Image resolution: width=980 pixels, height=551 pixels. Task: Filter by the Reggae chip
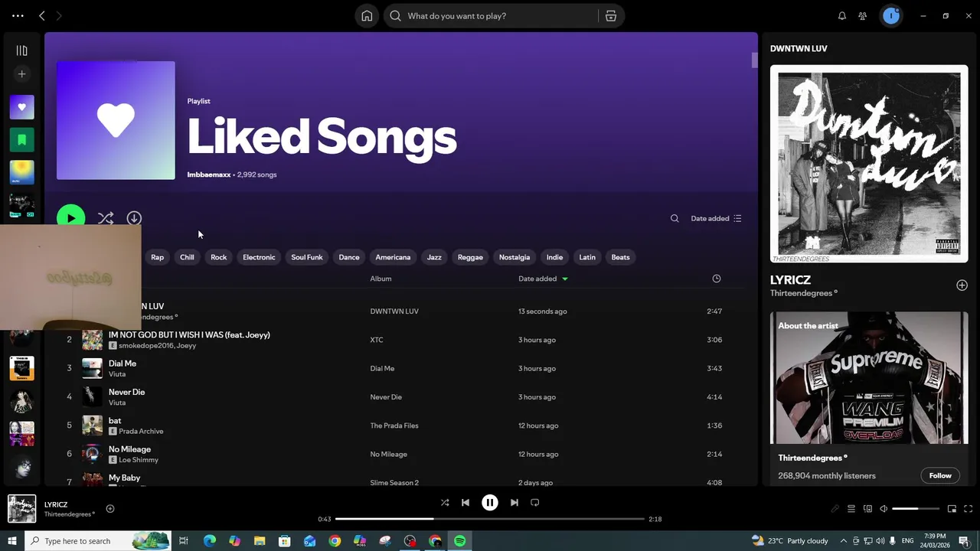click(x=470, y=257)
